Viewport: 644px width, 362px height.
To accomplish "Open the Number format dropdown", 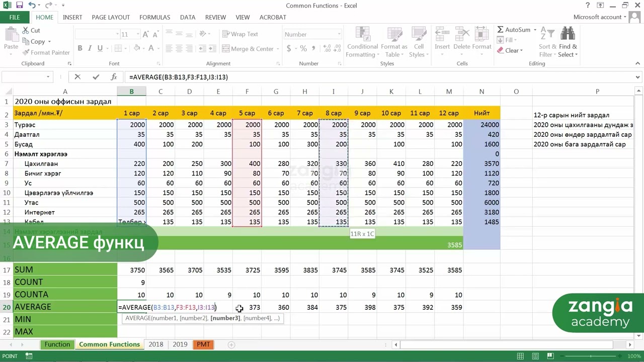I will pos(339,34).
